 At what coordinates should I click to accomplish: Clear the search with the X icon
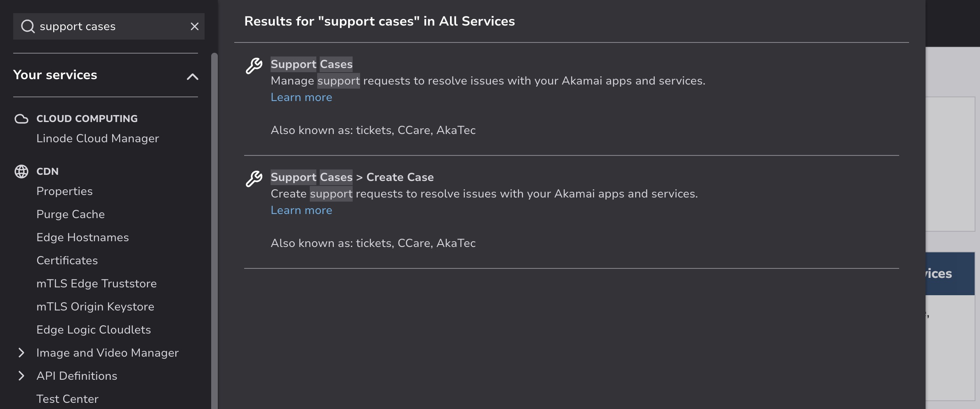click(194, 26)
